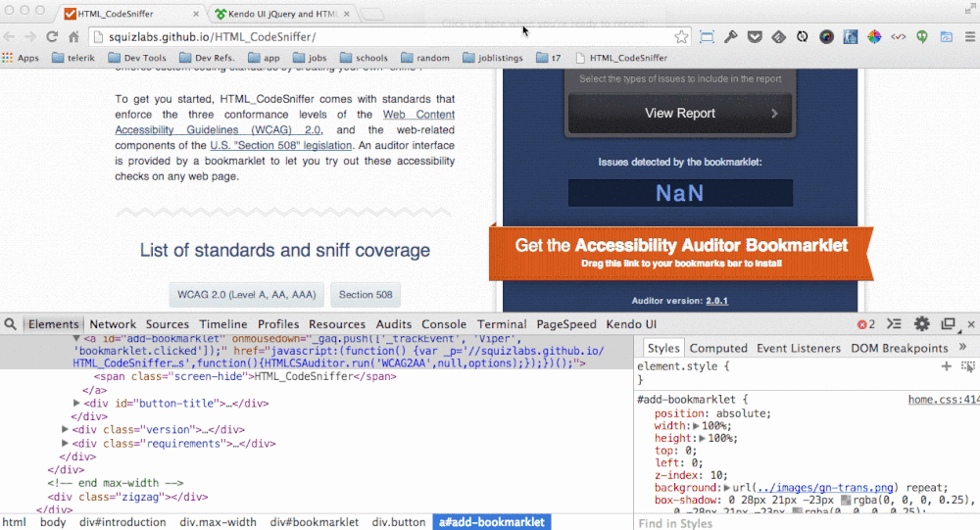This screenshot has width=980, height=530.
Task: Click the key-shaped extension icon
Action: (731, 37)
